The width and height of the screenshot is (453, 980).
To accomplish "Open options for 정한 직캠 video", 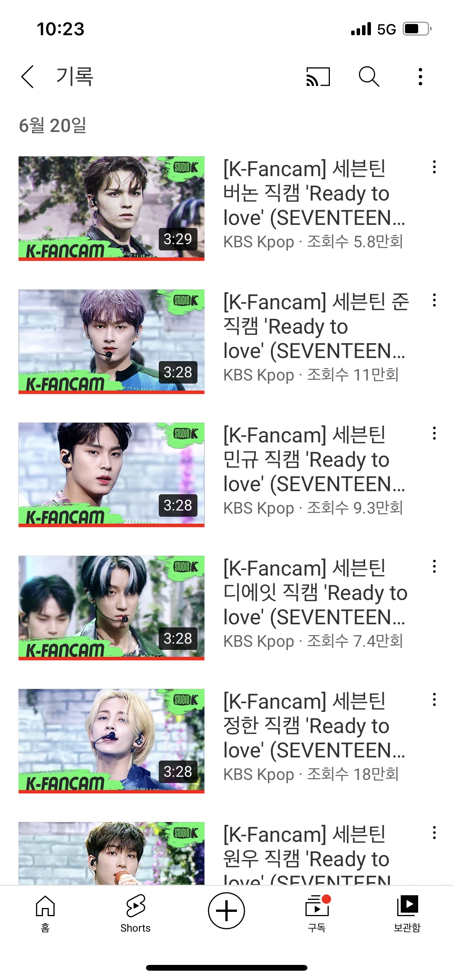I will pos(434,699).
